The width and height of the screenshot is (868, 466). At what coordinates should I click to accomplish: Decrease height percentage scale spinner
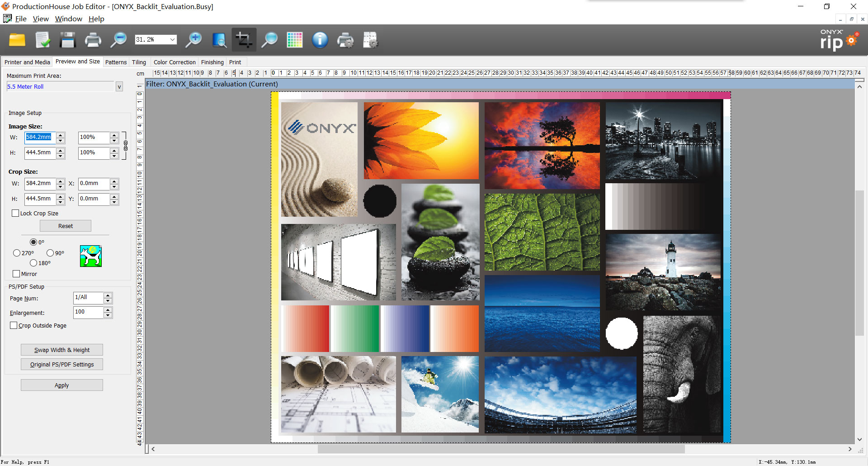pos(114,156)
